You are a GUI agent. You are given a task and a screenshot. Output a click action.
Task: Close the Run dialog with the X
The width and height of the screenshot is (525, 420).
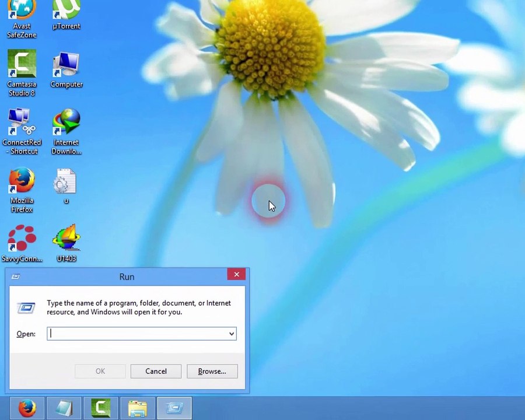coord(236,274)
